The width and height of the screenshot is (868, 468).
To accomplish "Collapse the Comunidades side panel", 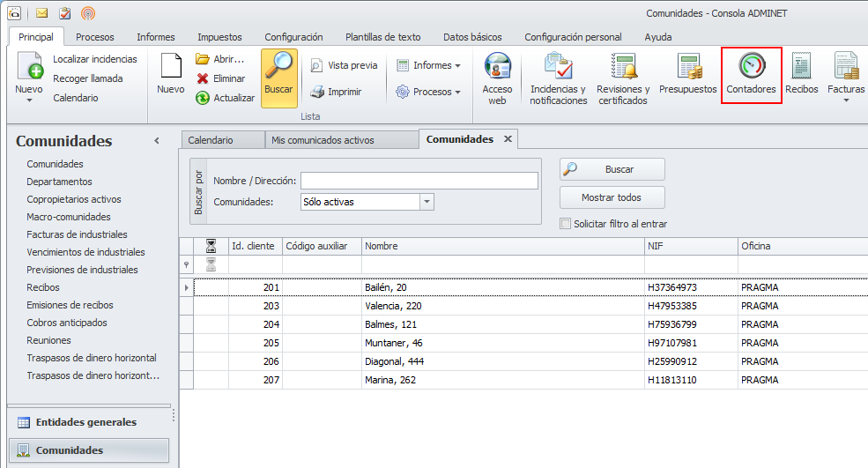I will (157, 141).
